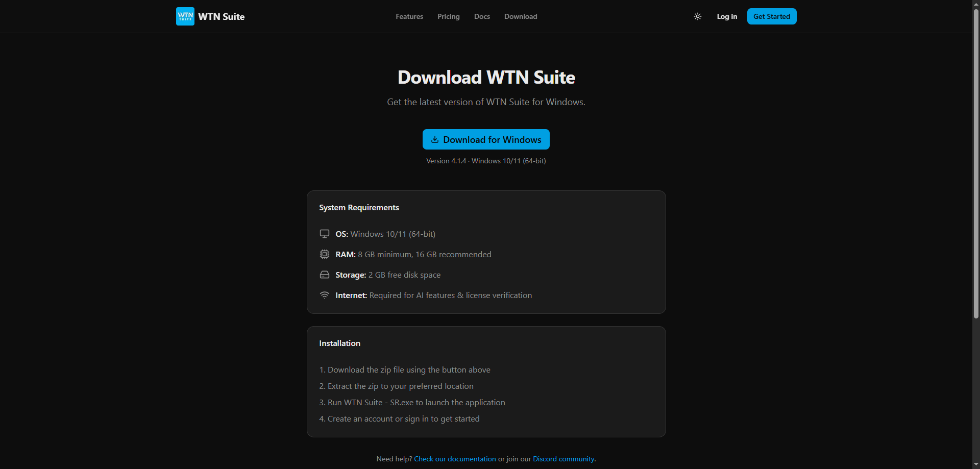Click the monitor icon beside OS requirement
980x469 pixels.
click(325, 234)
